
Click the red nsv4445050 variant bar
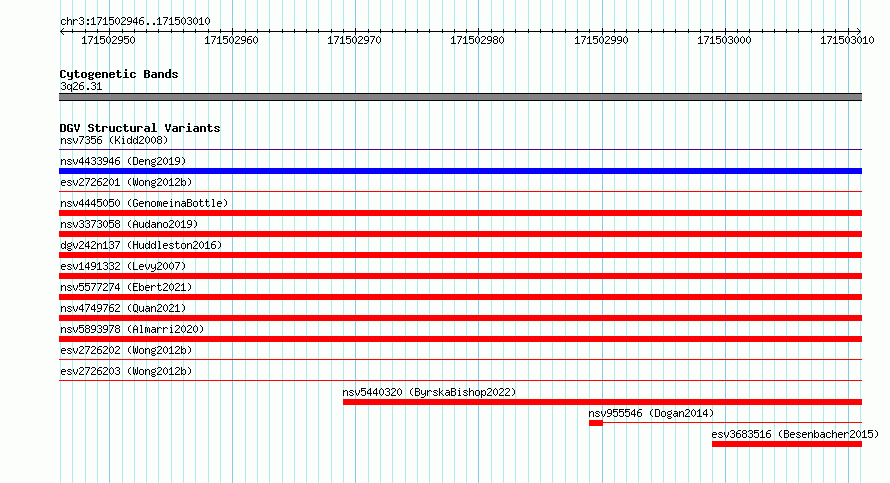[x=460, y=213]
